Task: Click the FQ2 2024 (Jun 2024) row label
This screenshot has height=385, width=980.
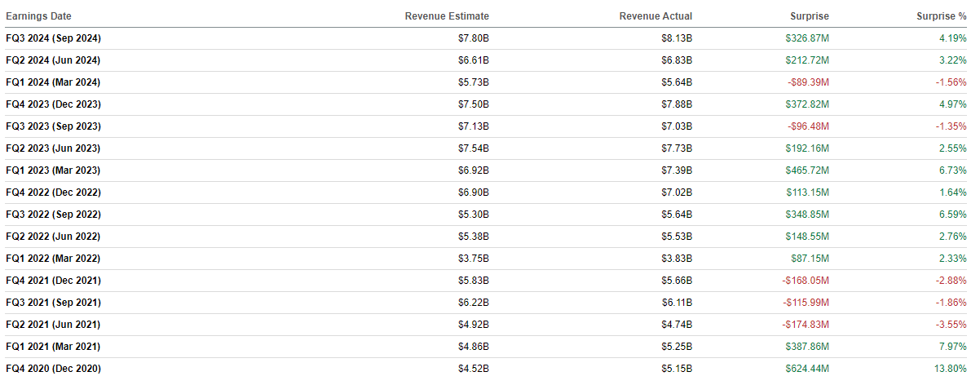Action: coord(53,60)
